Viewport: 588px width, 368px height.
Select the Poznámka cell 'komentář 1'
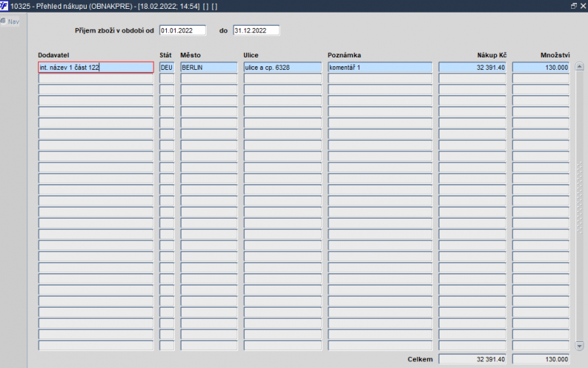point(380,67)
